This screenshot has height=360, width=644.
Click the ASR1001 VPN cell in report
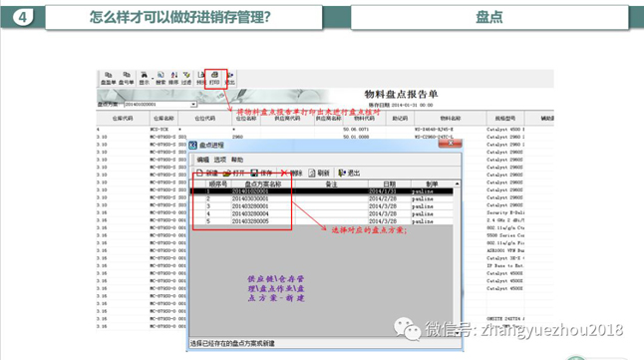point(505,250)
